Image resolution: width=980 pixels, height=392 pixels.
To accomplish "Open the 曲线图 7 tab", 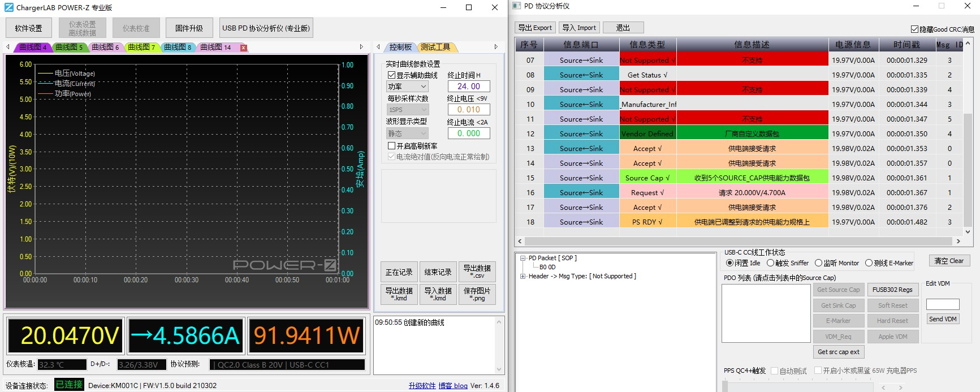I will click(141, 48).
